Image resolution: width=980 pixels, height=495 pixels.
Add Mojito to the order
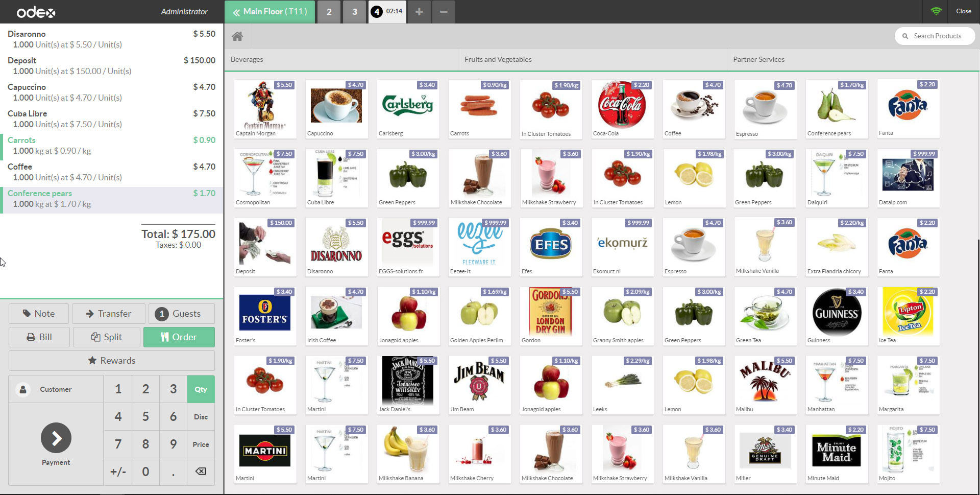908,454
